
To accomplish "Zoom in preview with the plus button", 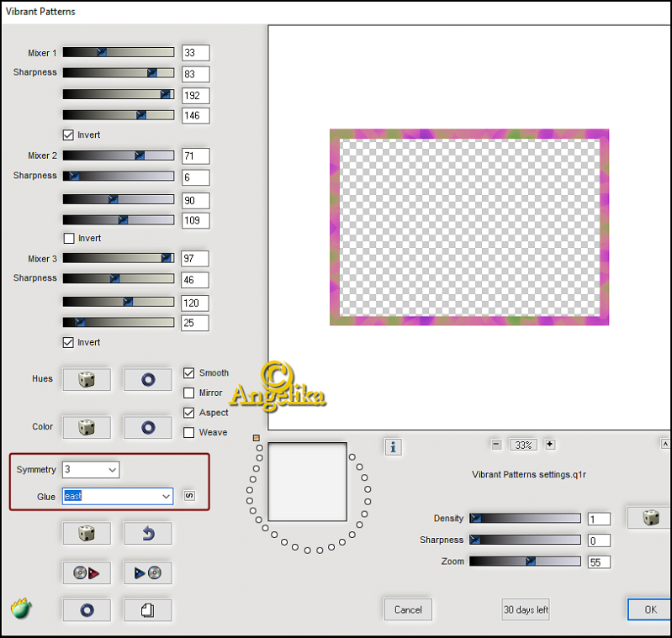I will point(550,445).
